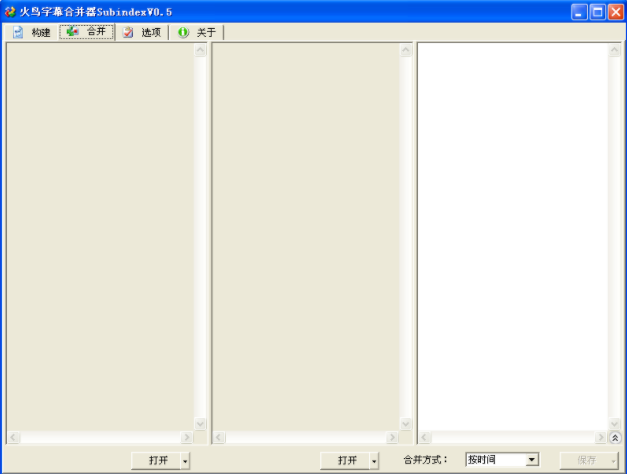Click the 合并 (Merge) tab icon
The width and height of the screenshot is (627, 474).
(x=72, y=32)
